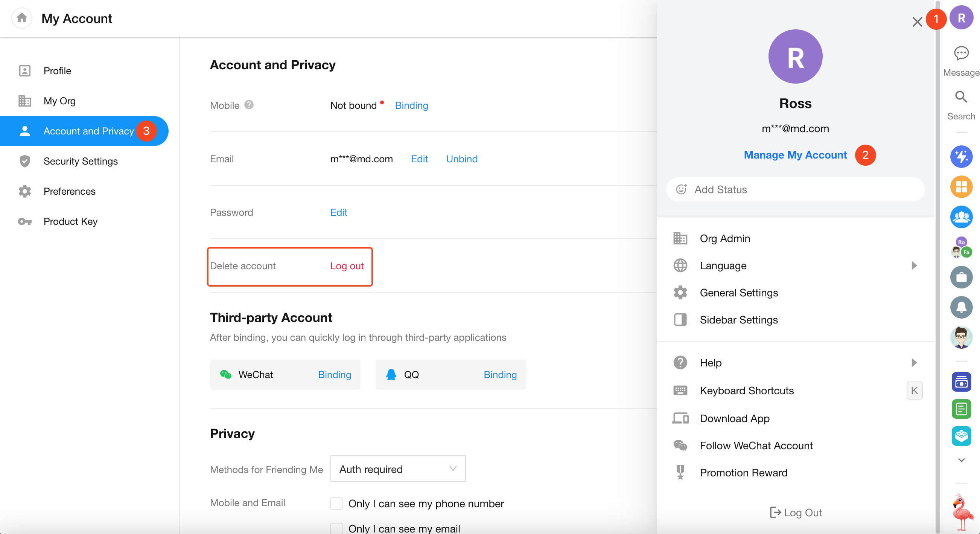Open the notification bell sidebar icon

pyautogui.click(x=961, y=307)
